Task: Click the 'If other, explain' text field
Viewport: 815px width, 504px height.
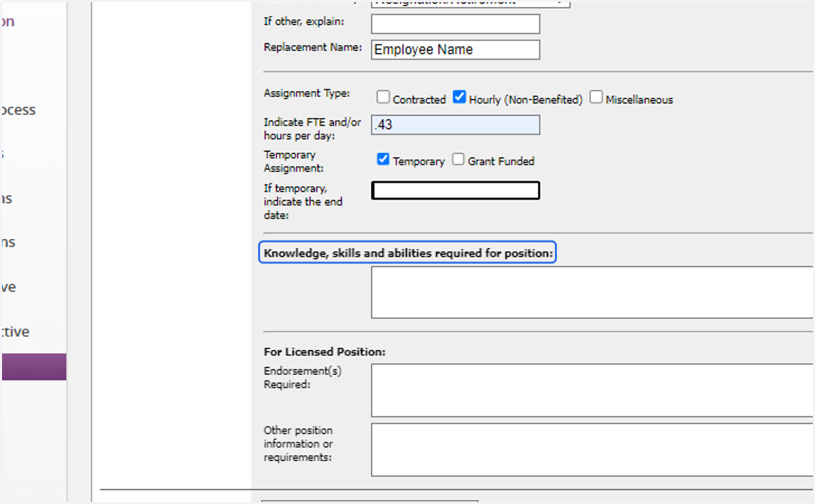Action: pyautogui.click(x=455, y=24)
